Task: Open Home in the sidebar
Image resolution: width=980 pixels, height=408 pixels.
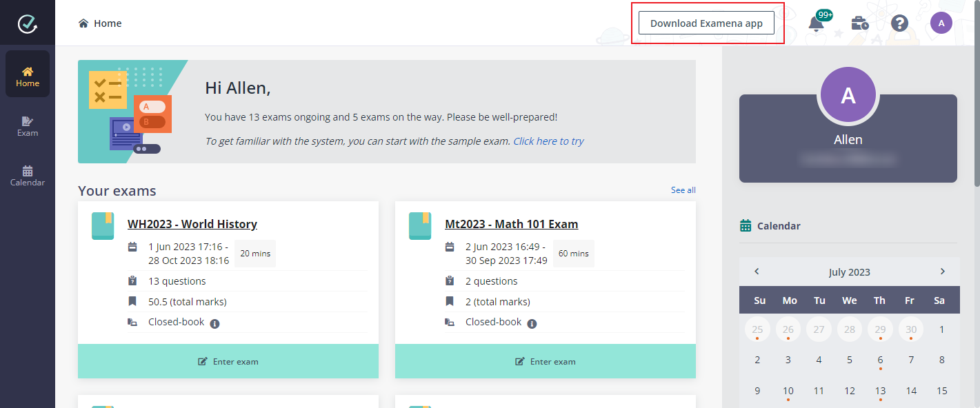Action: (x=28, y=74)
